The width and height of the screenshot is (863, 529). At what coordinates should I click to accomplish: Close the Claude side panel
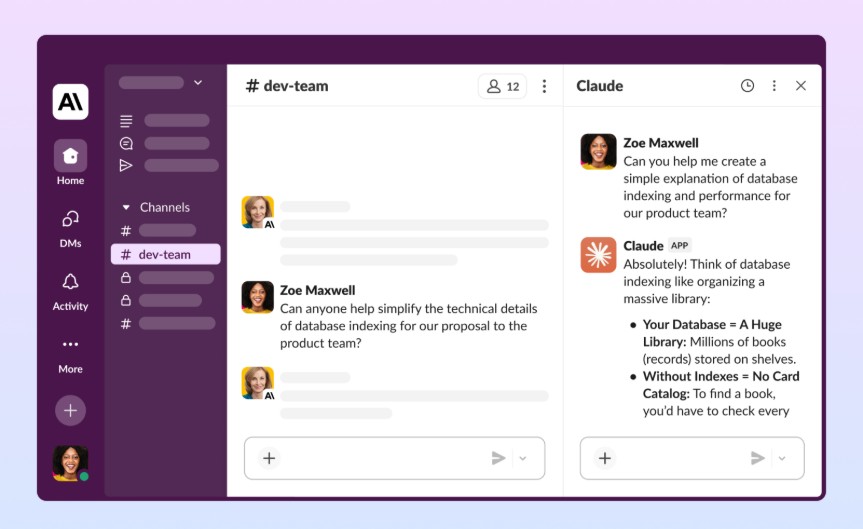pos(801,86)
